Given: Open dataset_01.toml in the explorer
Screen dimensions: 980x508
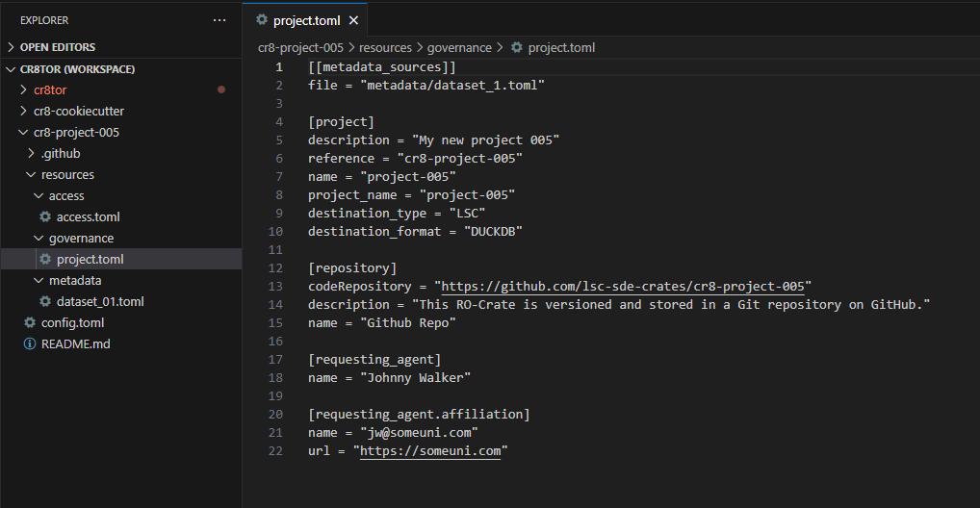Looking at the screenshot, I should [x=100, y=301].
